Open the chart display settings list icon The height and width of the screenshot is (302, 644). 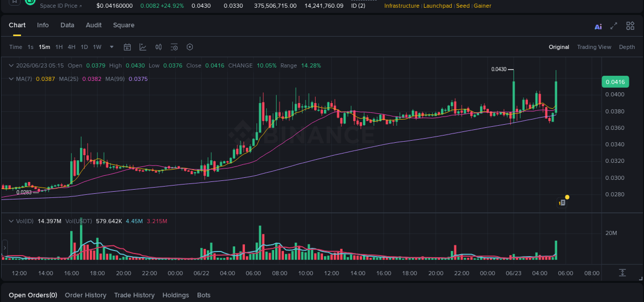pyautogui.click(x=174, y=47)
